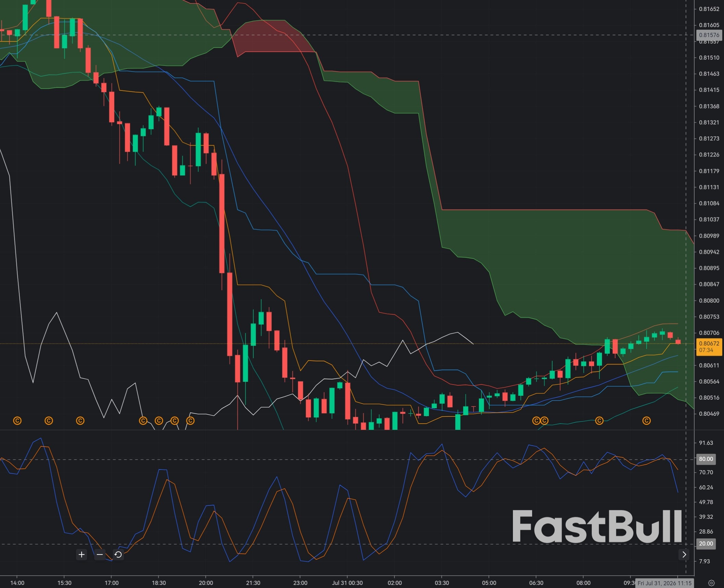The height and width of the screenshot is (588, 724).
Task: Jump to latest bar with right arrow
Action: (684, 554)
